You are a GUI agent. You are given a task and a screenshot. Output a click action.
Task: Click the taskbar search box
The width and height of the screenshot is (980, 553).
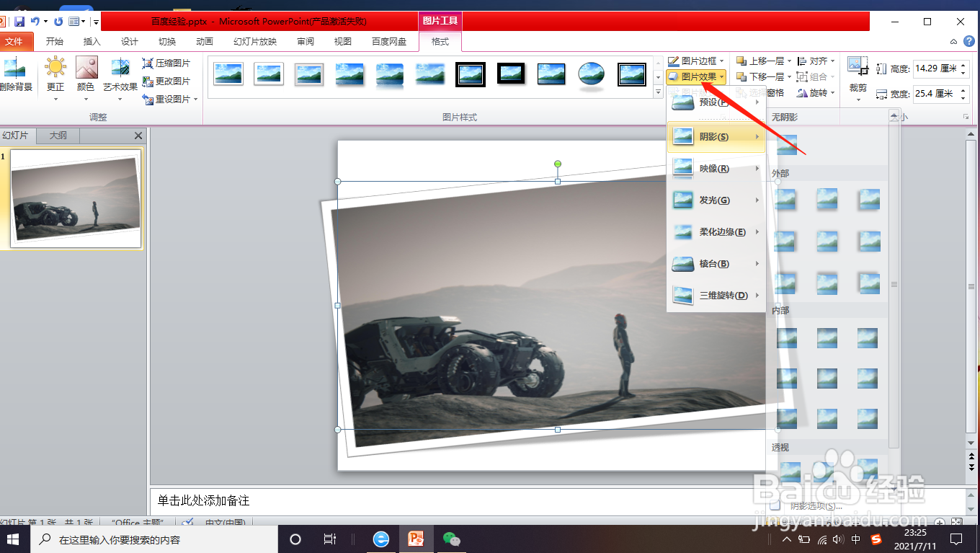coord(156,539)
